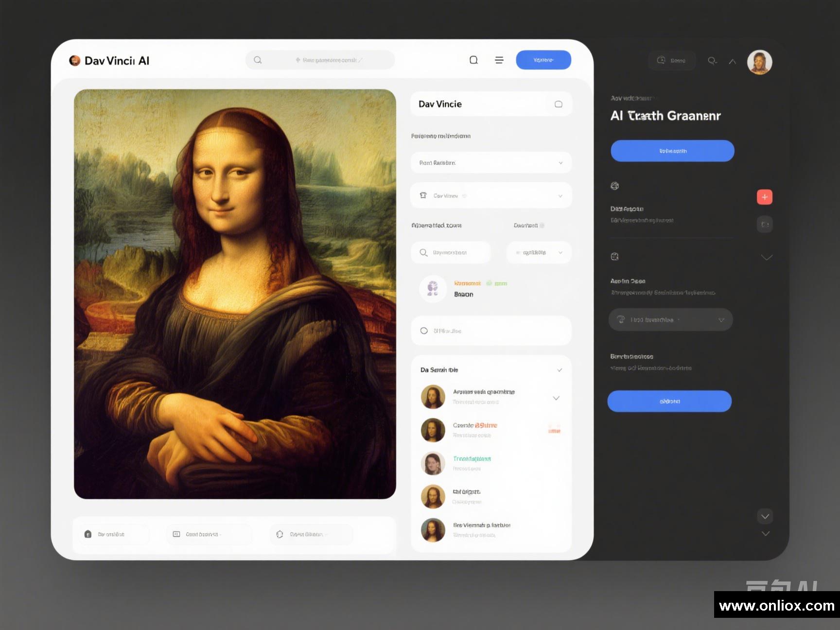The width and height of the screenshot is (840, 630).
Task: Click the middle bottom toolbar button with frame icon
Action: (209, 534)
